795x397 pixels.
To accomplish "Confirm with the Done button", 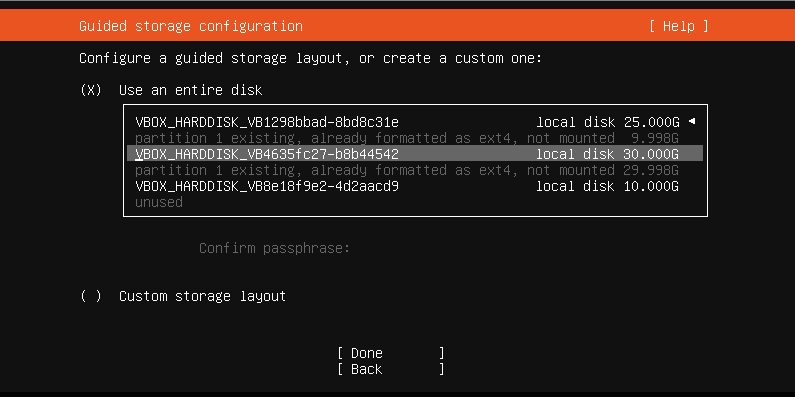I will (391, 353).
